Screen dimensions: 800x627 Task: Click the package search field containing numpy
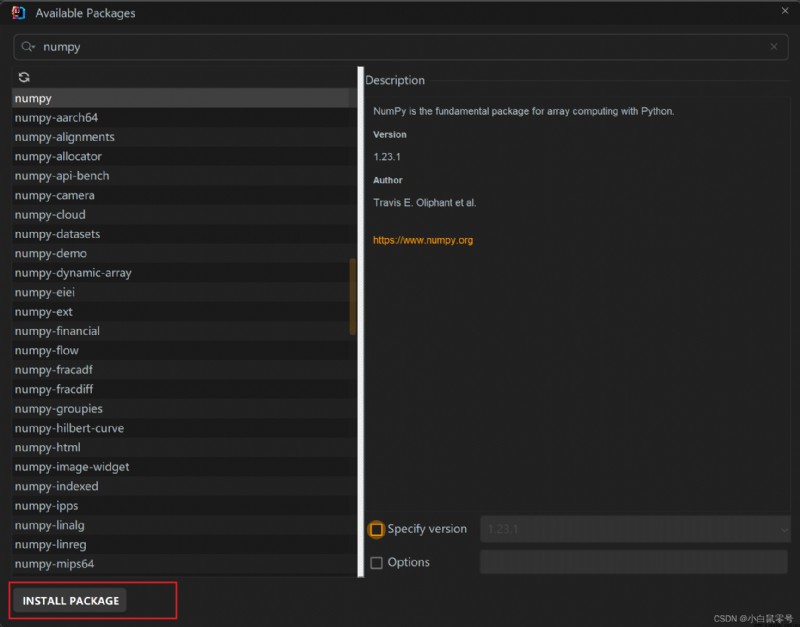click(x=401, y=47)
